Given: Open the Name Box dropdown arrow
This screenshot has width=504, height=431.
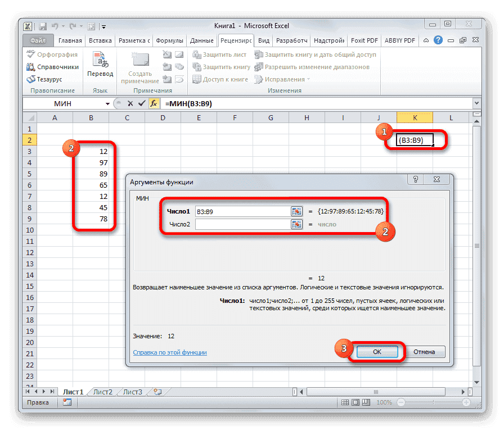Looking at the screenshot, I should [x=108, y=103].
